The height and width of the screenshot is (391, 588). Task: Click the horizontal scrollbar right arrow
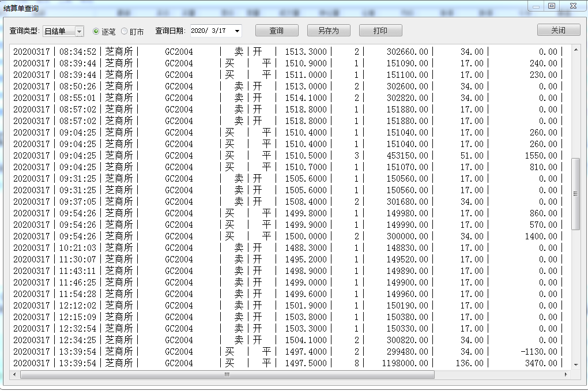[x=566, y=374]
